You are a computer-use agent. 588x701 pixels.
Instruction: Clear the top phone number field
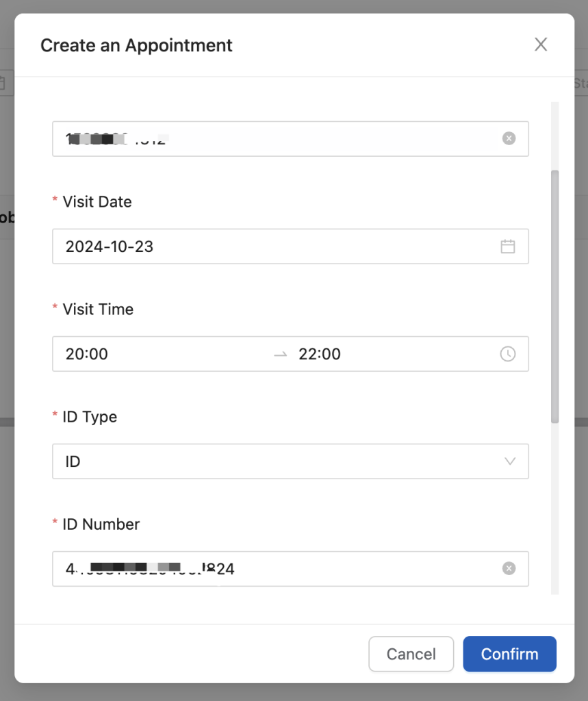point(509,138)
